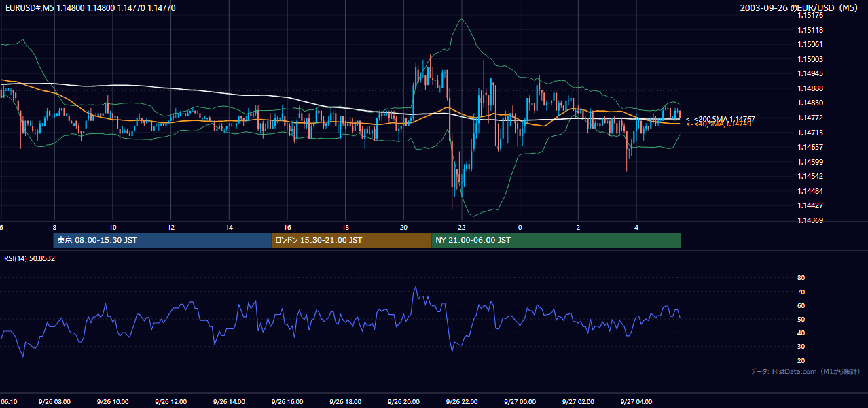Screen dimensions: 868x408
Task: Click the 200 SMA 1.14767 label
Action: coord(721,119)
